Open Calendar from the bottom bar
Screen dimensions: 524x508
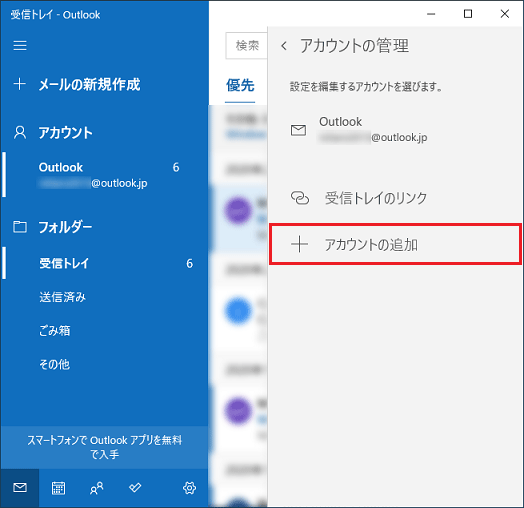(x=58, y=488)
